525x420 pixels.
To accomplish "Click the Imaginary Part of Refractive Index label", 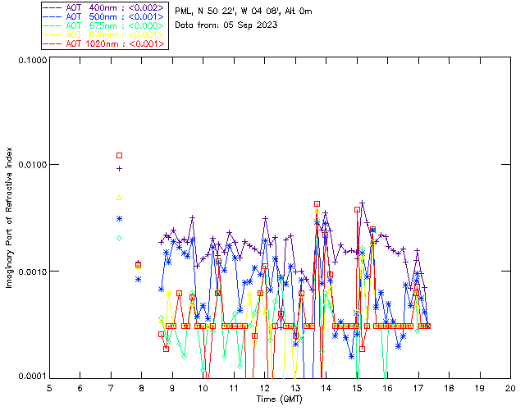I will (x=9, y=217).
